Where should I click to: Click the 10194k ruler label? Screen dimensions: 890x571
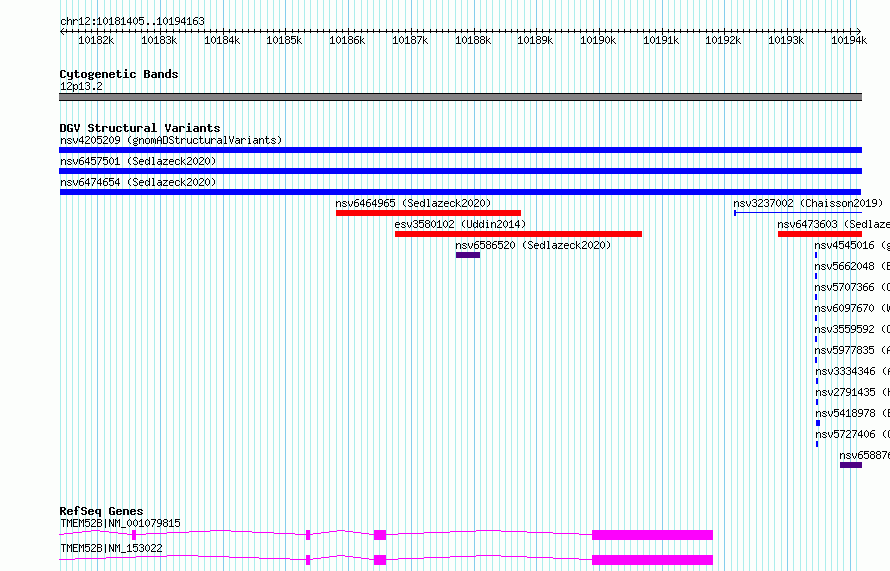[849, 40]
